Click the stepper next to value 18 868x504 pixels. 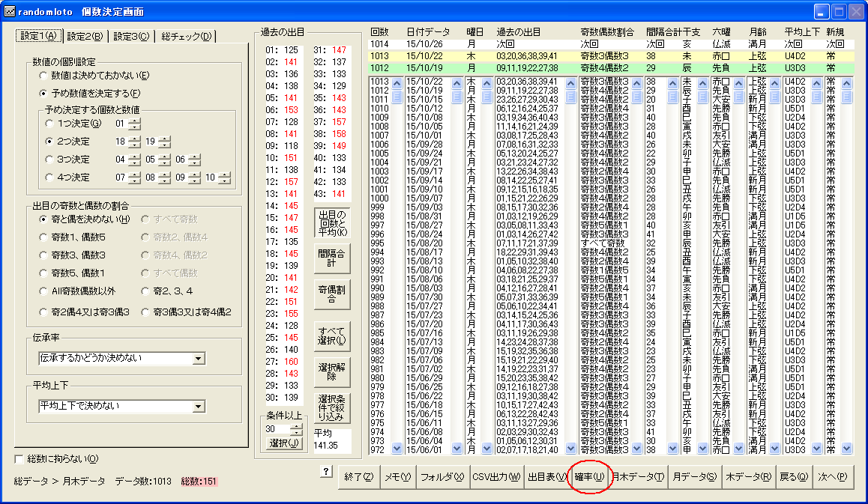coord(134,142)
